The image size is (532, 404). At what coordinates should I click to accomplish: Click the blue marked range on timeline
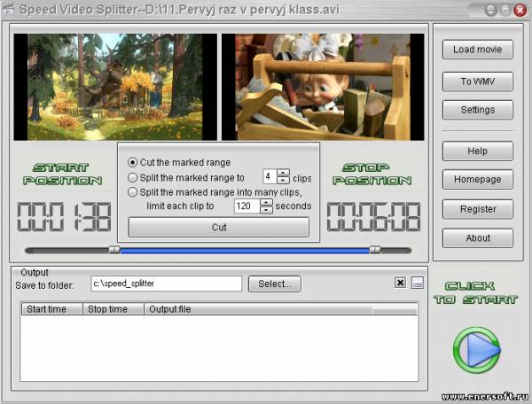click(x=245, y=251)
